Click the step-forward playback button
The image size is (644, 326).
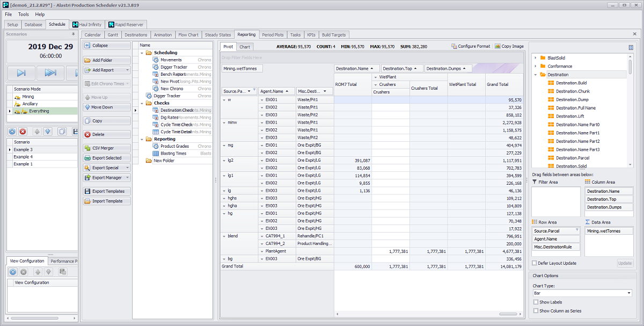(x=21, y=73)
